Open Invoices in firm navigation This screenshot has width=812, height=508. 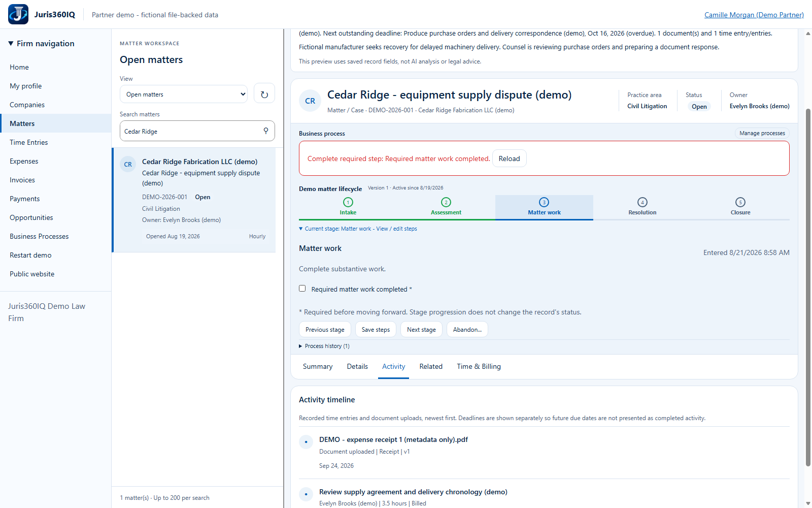[56, 180]
